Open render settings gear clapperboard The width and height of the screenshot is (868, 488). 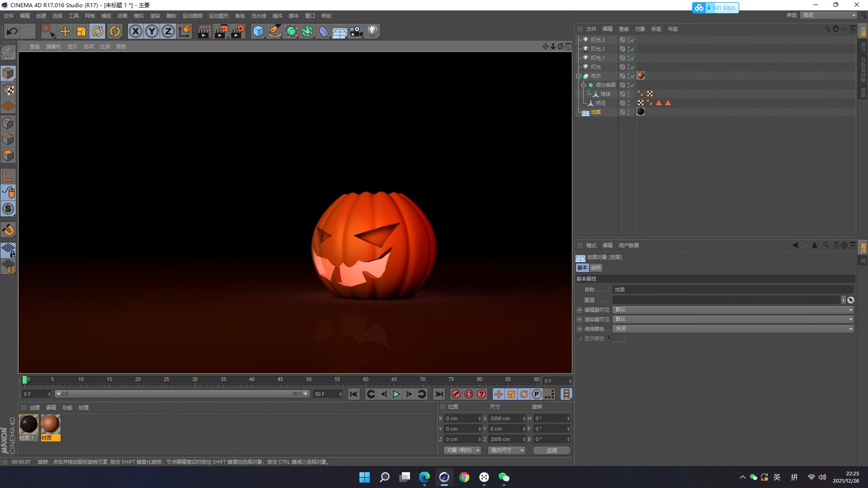[x=238, y=31]
